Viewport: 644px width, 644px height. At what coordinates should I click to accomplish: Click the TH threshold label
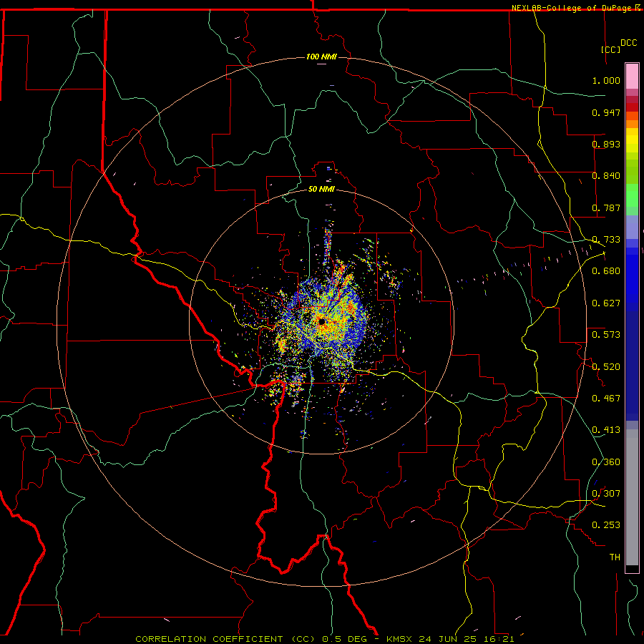coord(615,557)
